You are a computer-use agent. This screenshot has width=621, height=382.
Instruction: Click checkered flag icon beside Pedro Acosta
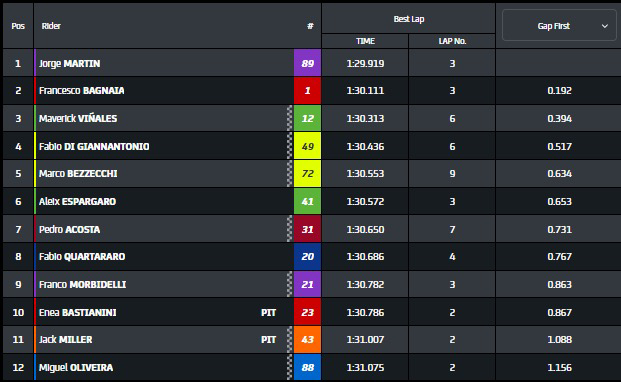[290, 229]
